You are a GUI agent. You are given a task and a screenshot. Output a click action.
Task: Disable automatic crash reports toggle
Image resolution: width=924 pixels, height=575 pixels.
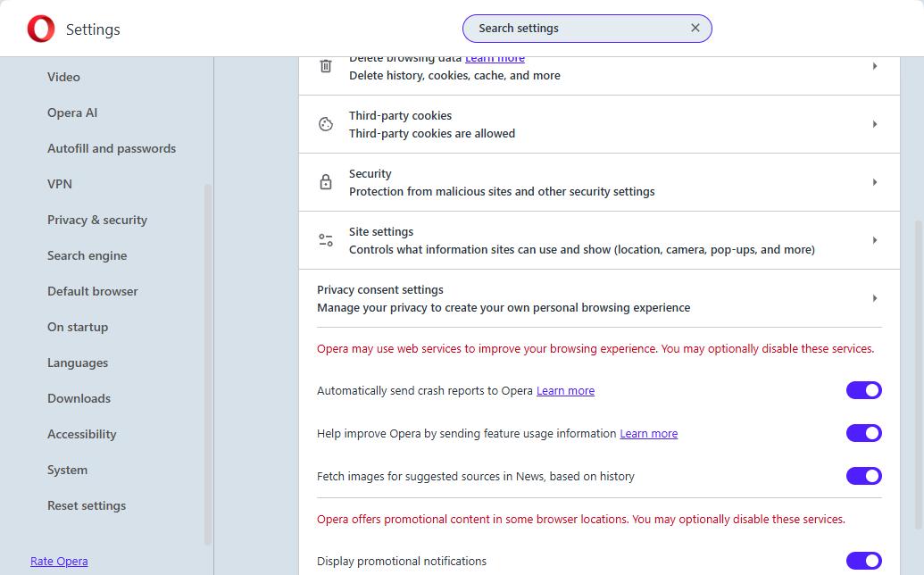(863, 390)
